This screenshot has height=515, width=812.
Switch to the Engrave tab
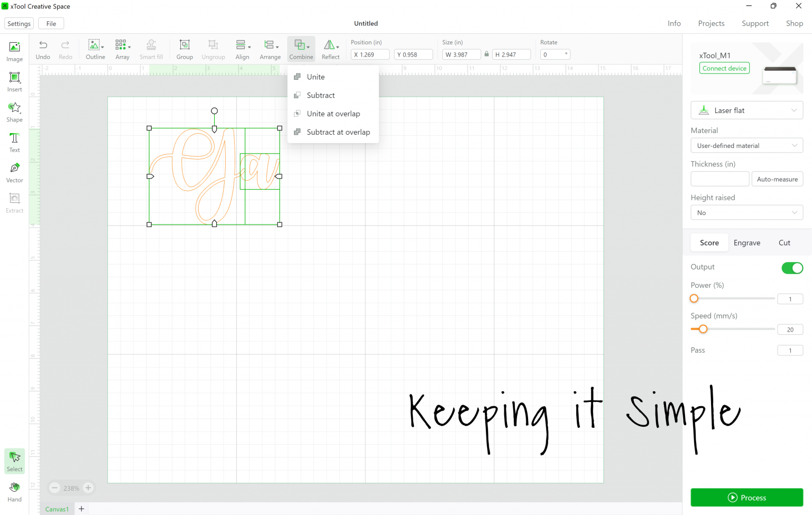tap(746, 242)
